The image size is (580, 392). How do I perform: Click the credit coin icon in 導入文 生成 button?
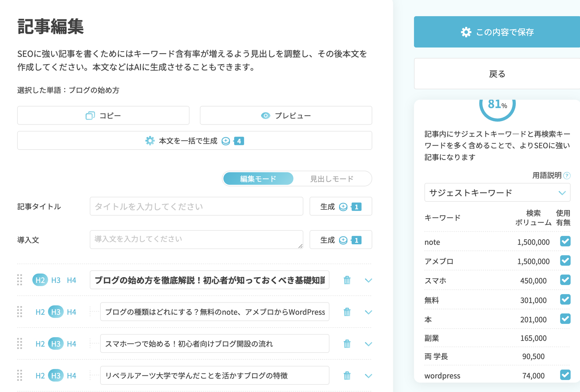[x=343, y=240]
